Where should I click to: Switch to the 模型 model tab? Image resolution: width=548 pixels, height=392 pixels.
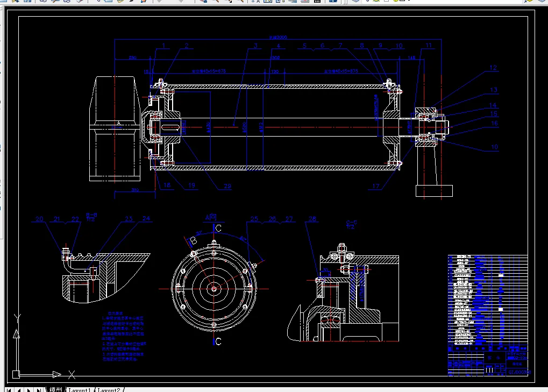[x=55, y=389]
